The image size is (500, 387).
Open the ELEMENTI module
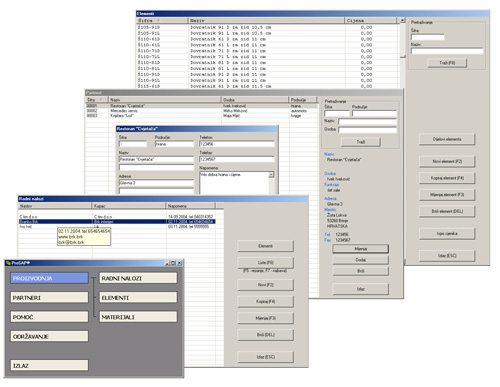pyautogui.click(x=138, y=298)
